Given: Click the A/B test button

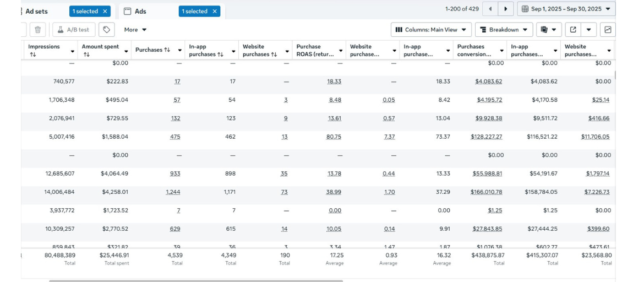Looking at the screenshot, I should click(74, 30).
